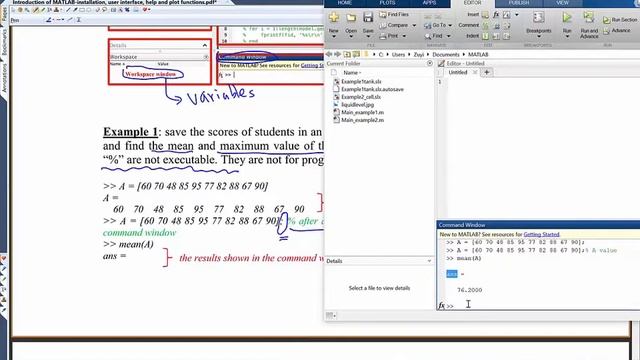Click the Uncomment lines icon
Viewport: 640px width, 360px height.
pyautogui.click(x=497, y=25)
